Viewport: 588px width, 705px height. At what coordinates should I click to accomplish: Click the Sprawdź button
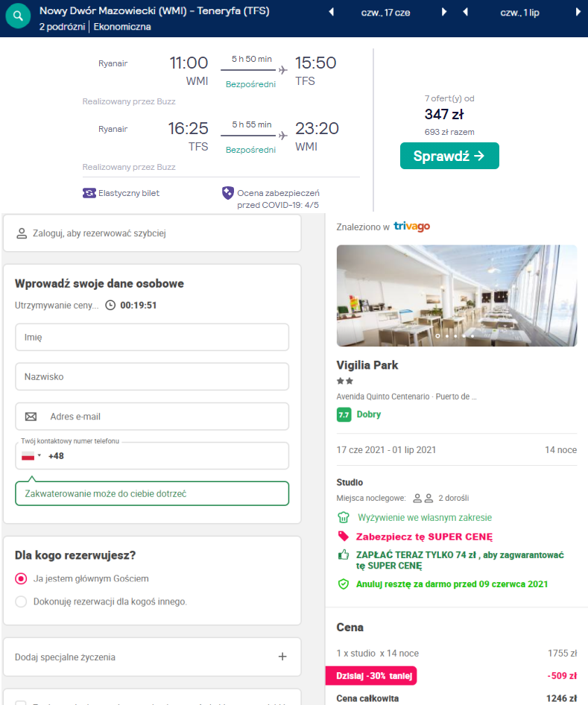tap(449, 156)
